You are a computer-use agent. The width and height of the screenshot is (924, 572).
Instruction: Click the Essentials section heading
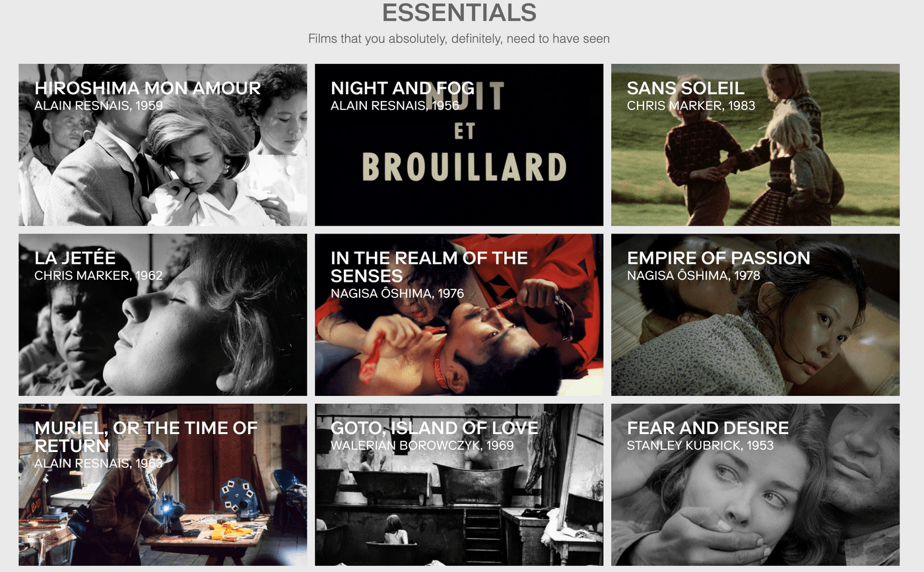click(459, 13)
